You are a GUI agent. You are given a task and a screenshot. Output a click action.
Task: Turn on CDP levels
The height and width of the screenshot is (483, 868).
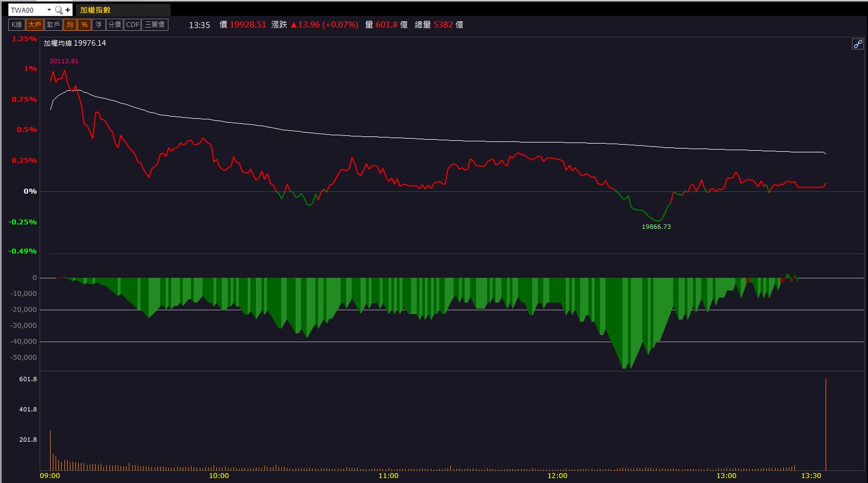pyautogui.click(x=133, y=25)
